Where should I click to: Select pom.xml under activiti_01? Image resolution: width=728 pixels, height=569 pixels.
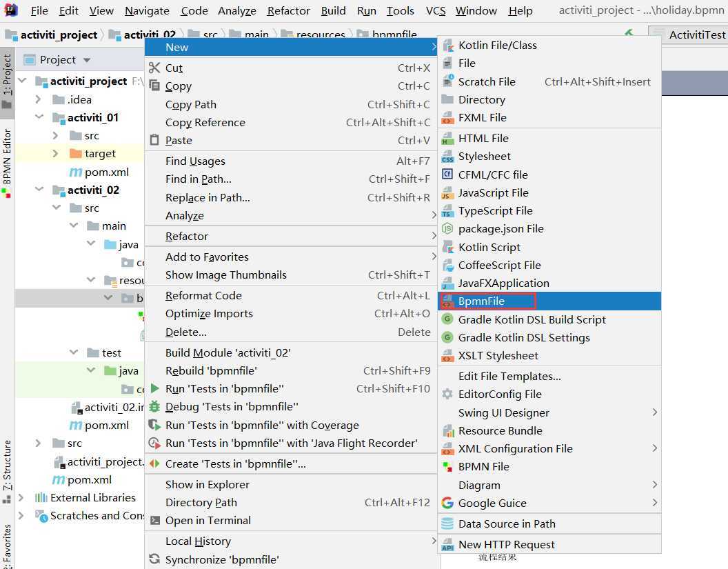(99, 172)
